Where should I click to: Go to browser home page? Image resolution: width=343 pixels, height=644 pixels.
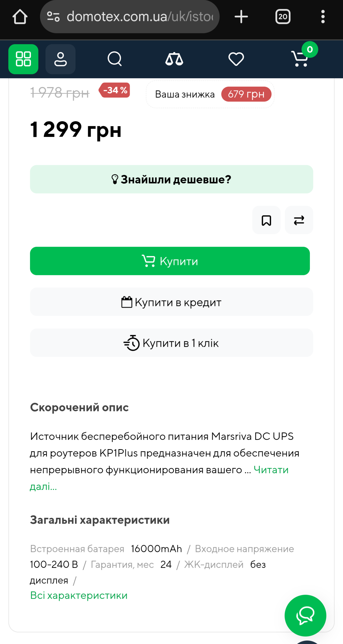pos(20,17)
